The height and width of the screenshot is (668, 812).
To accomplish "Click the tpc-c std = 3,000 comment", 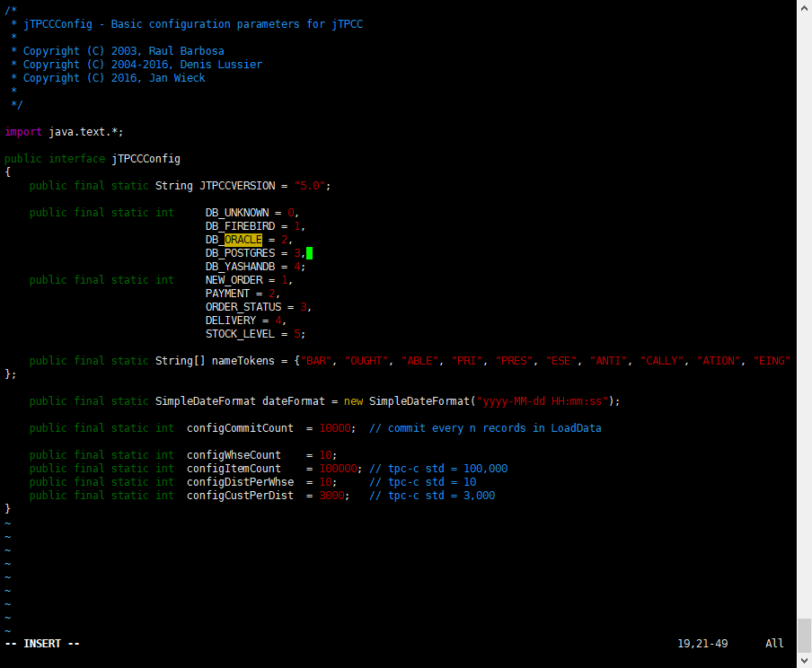I will (432, 496).
